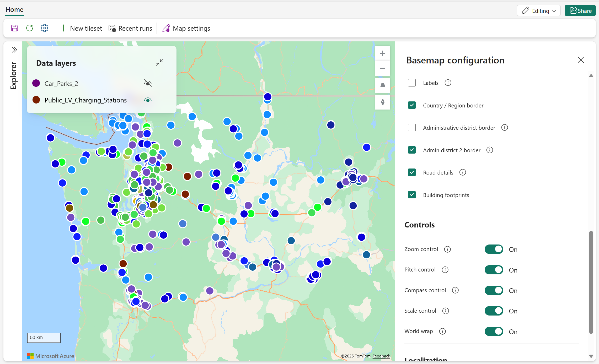This screenshot has height=364, width=599.
Task: Open the settings gear icon
Action: pos(45,28)
